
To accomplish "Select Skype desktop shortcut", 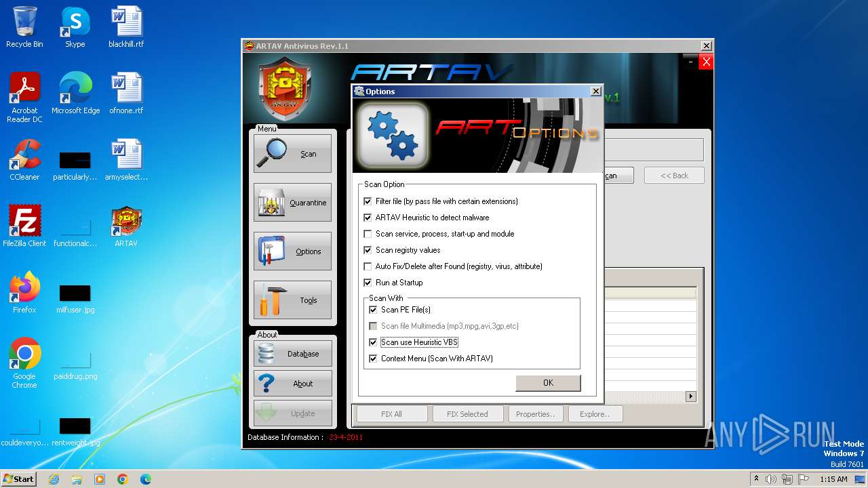I will coord(75,27).
